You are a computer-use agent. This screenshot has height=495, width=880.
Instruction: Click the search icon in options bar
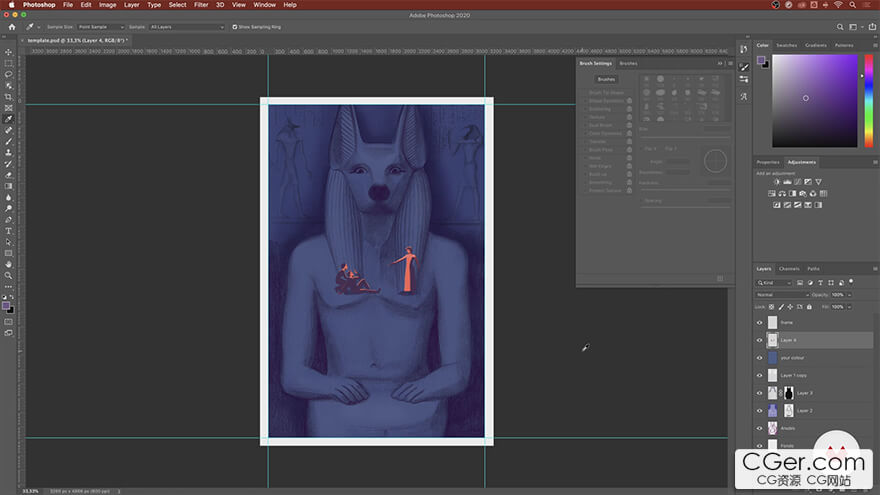(840, 27)
